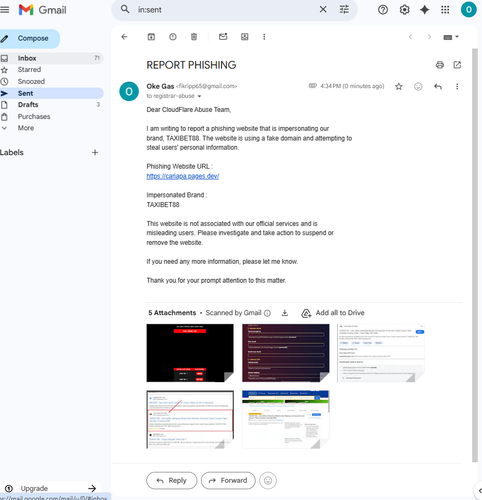Click the Forward button
Viewport: 482px width, 500px height.
pos(228,480)
